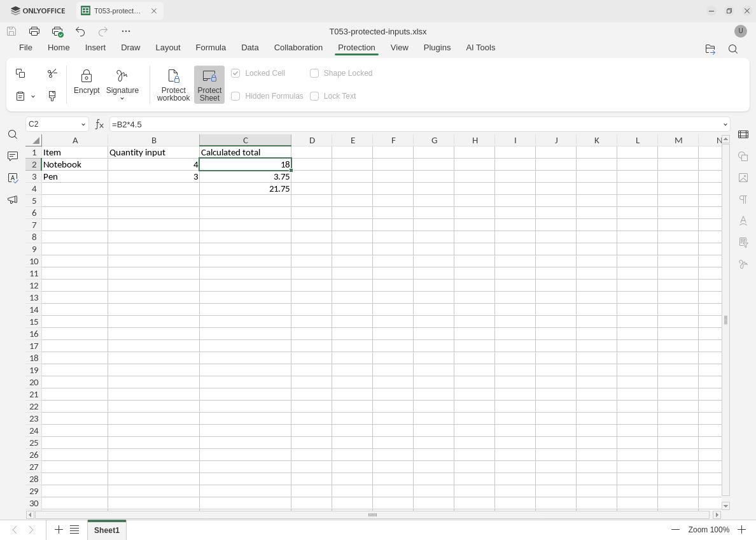
Task: Click the select-all corner of the grid
Action: point(34,141)
